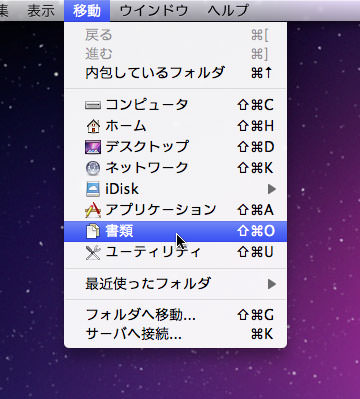Click the ⇧⌘H shortcut label

click(255, 126)
